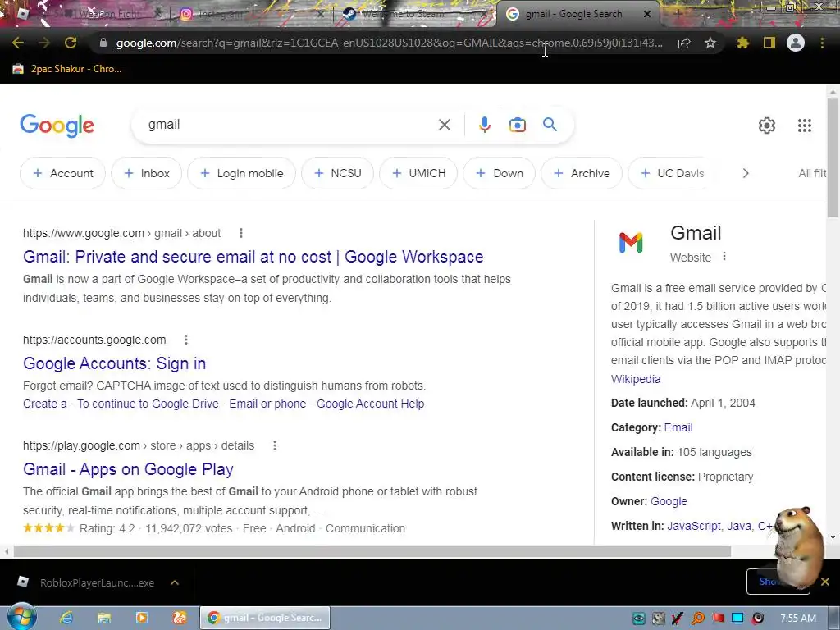Screen dimensions: 840x630
Task: Open Google Accounts: Sign in result
Action: (x=114, y=363)
